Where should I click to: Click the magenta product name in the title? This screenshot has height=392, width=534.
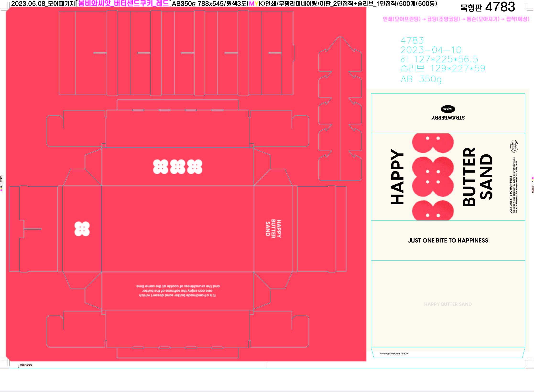(124, 4)
